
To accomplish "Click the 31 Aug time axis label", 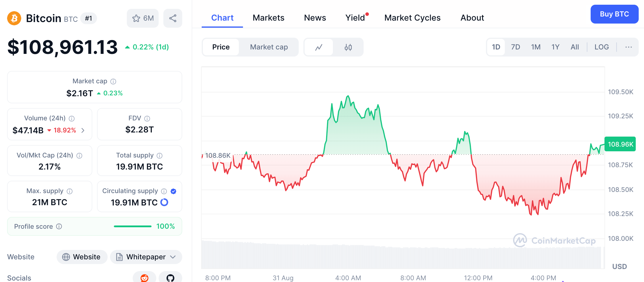I will (283, 278).
